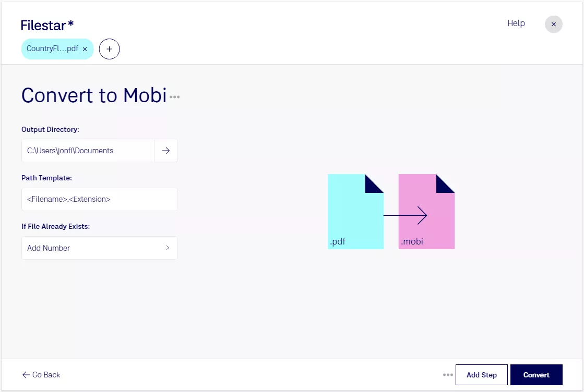Viewport: 584px width, 392px height.
Task: Go Back to the previous screen
Action: pyautogui.click(x=41, y=375)
